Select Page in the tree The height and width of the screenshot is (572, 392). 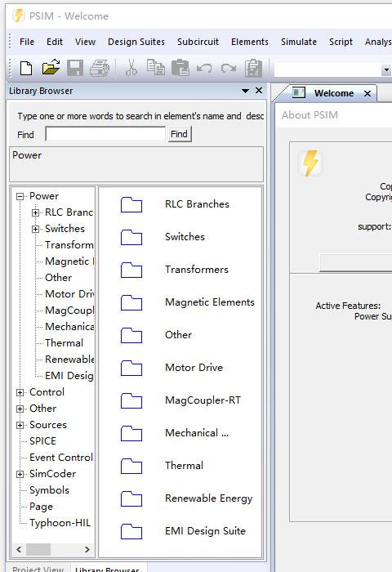(41, 507)
